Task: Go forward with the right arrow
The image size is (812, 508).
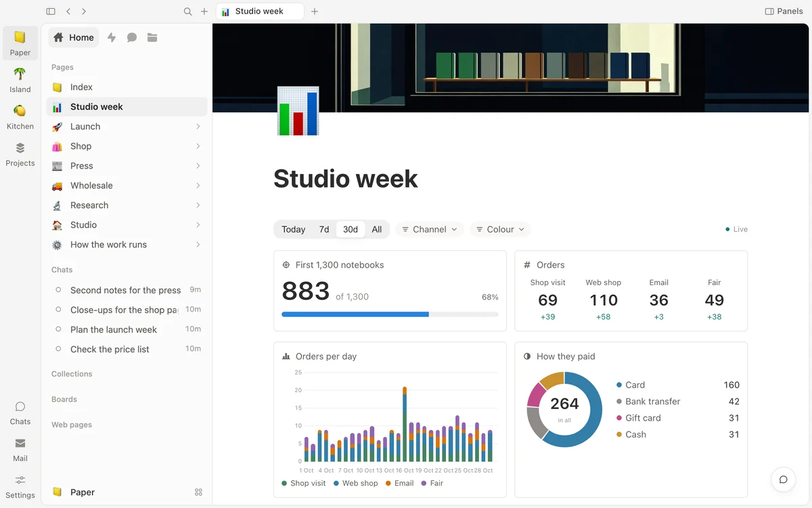Action: (x=84, y=12)
